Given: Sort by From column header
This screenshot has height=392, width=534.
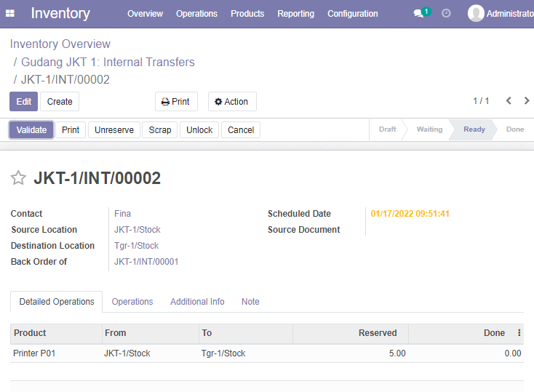Looking at the screenshot, I should coord(151,333).
